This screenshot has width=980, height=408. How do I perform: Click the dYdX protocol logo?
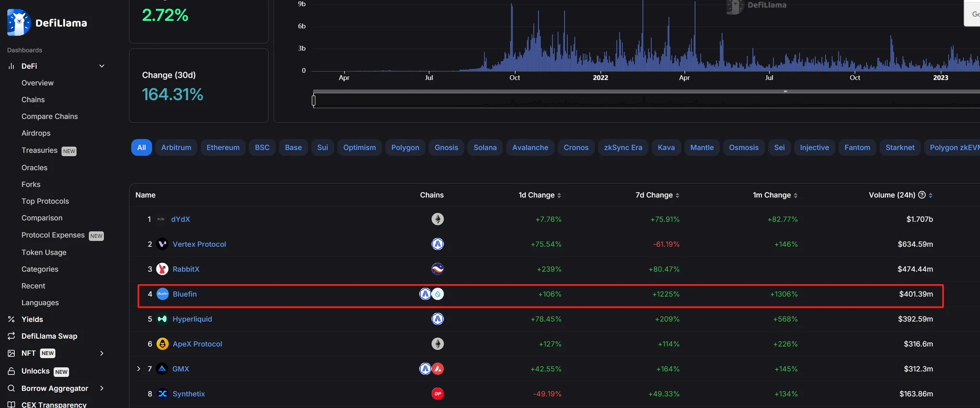coord(161,219)
